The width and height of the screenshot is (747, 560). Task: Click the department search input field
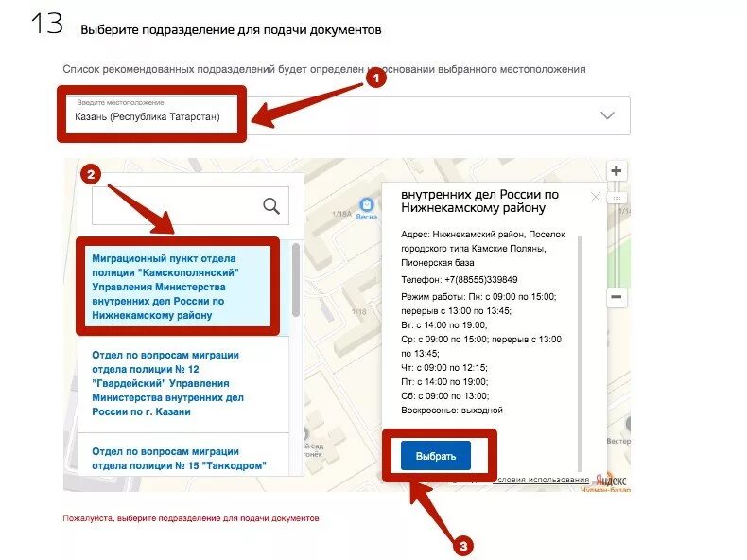190,205
